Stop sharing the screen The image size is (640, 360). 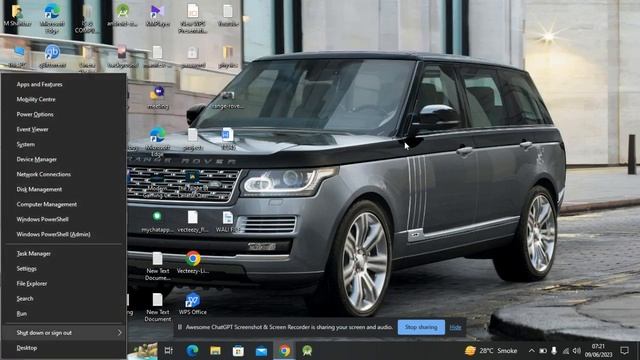421,327
